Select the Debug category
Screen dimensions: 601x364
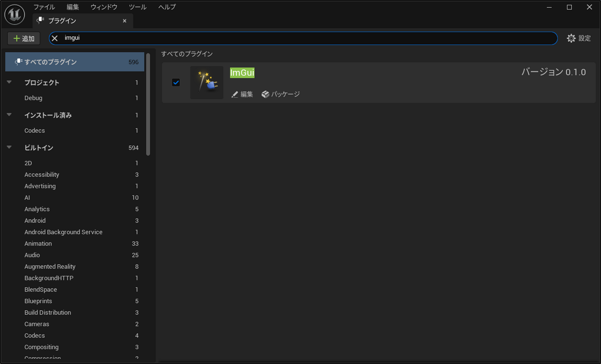(x=33, y=98)
